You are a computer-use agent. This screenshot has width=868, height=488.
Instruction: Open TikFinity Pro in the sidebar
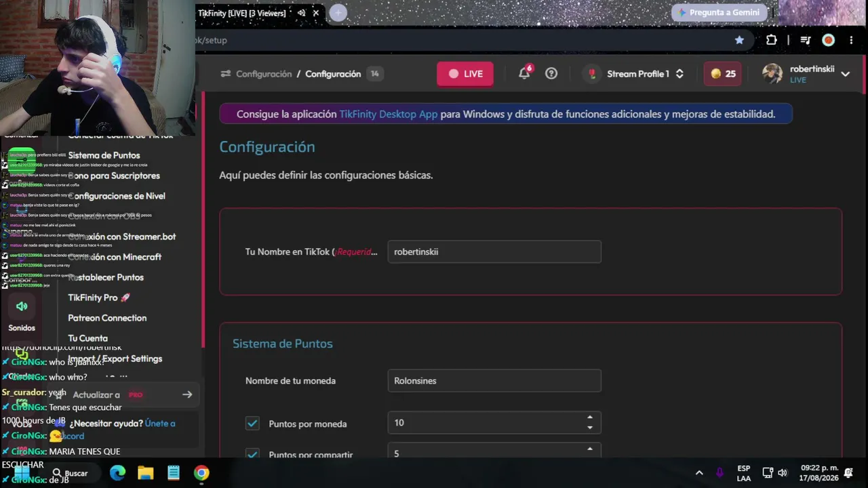99,298
